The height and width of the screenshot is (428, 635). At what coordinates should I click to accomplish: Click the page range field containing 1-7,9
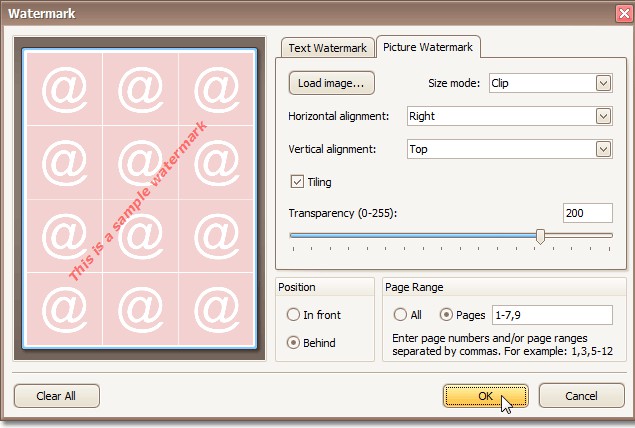click(552, 315)
